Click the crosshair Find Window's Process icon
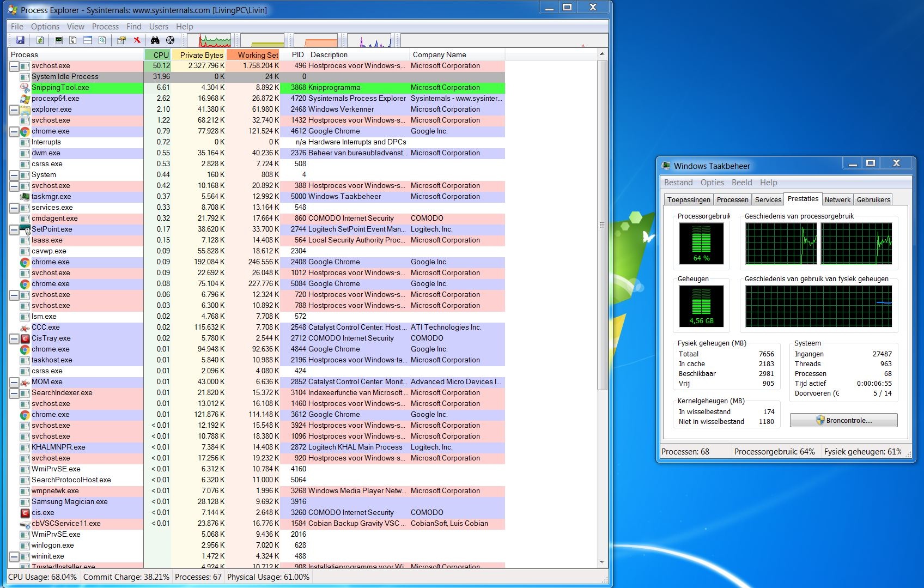 click(x=171, y=40)
